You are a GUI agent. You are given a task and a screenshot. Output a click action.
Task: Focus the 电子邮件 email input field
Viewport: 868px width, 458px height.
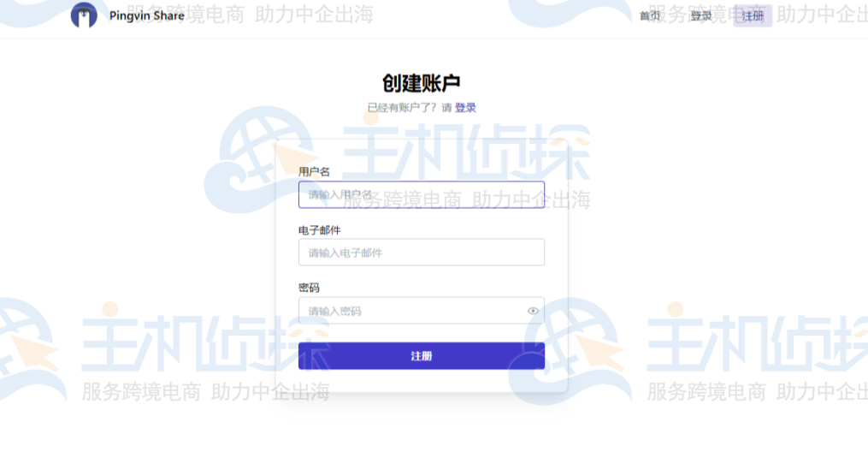422,253
